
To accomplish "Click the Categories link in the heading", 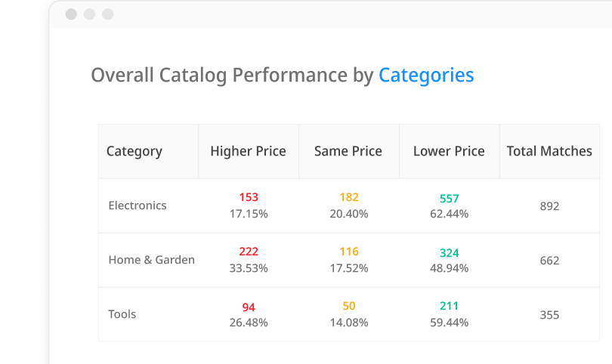I will [x=426, y=76].
